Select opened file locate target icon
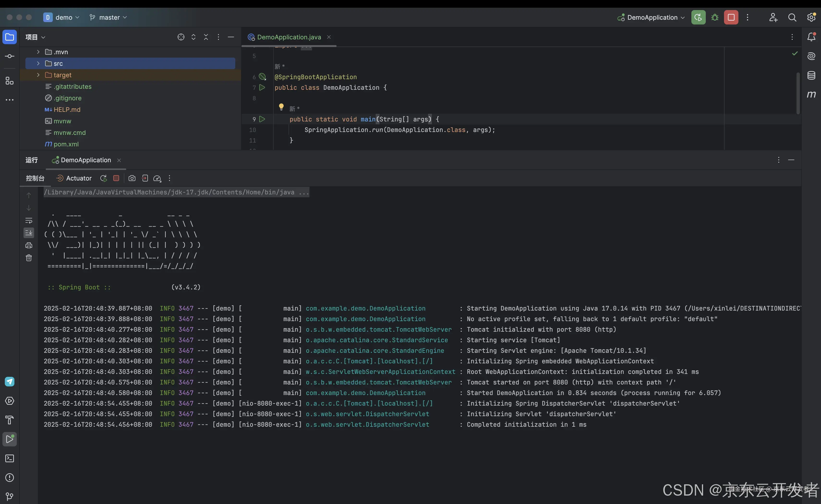 pos(181,37)
